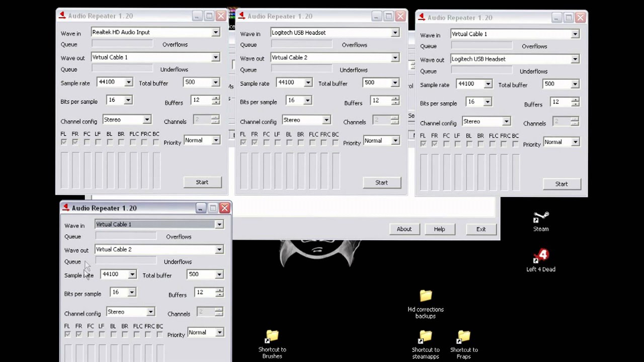Expand Wave out dropdown showing Logitech USB Headset

pyautogui.click(x=575, y=59)
